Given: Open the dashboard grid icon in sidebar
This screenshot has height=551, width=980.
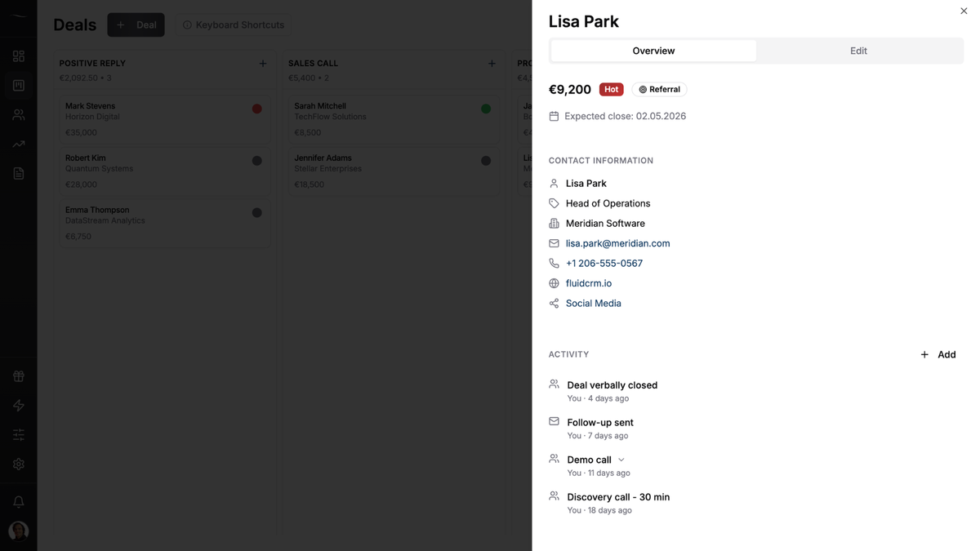Looking at the screenshot, I should coord(18,56).
